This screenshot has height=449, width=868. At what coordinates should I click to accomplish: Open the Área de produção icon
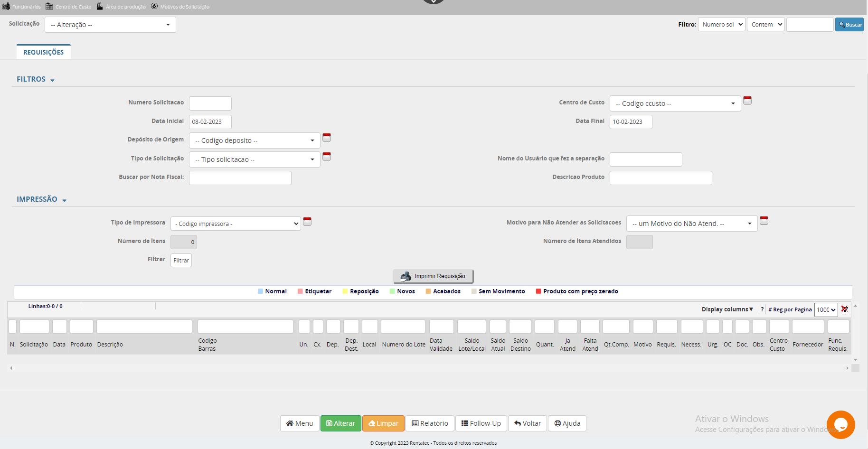[100, 6]
